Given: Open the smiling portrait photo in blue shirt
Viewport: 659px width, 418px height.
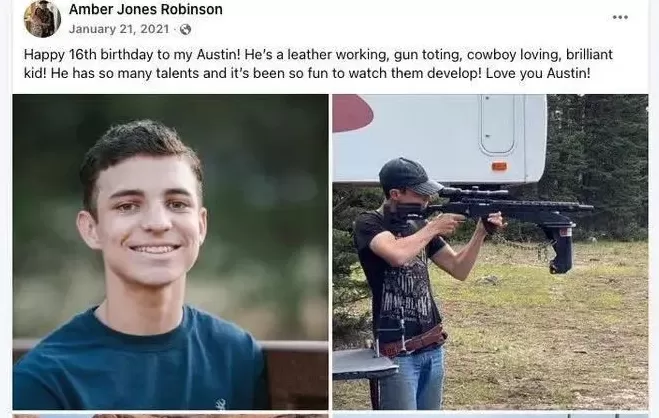Looking at the screenshot, I should 170,252.
